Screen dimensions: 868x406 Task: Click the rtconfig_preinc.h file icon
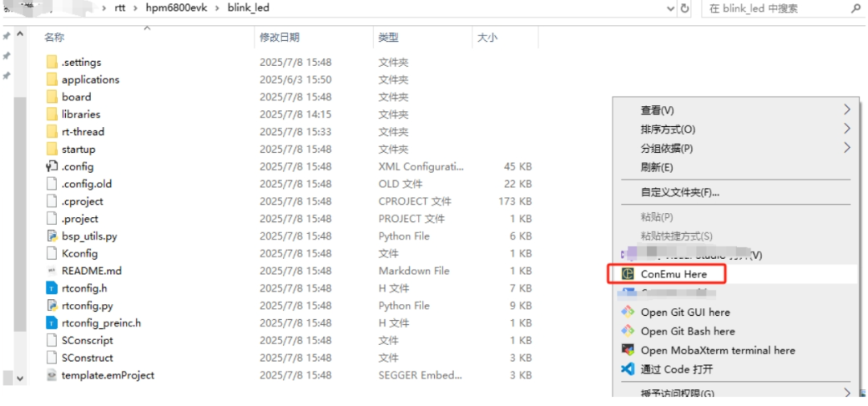point(51,323)
